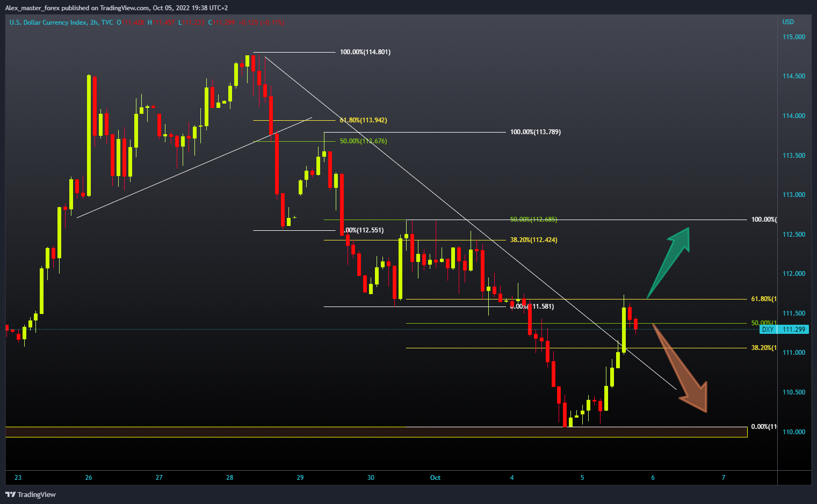
Task: Click the high value H111.457
Action: (x=161, y=23)
